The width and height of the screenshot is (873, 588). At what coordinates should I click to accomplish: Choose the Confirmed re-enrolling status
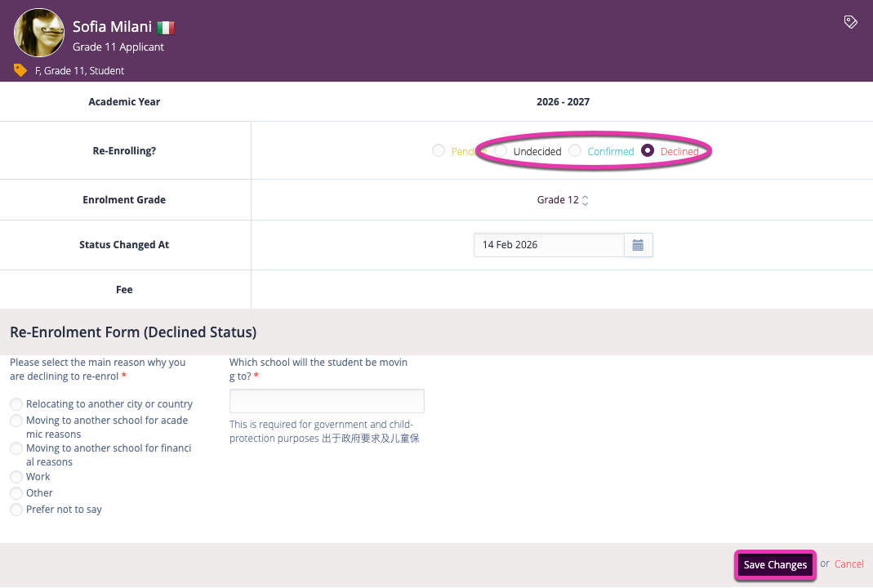(x=575, y=150)
